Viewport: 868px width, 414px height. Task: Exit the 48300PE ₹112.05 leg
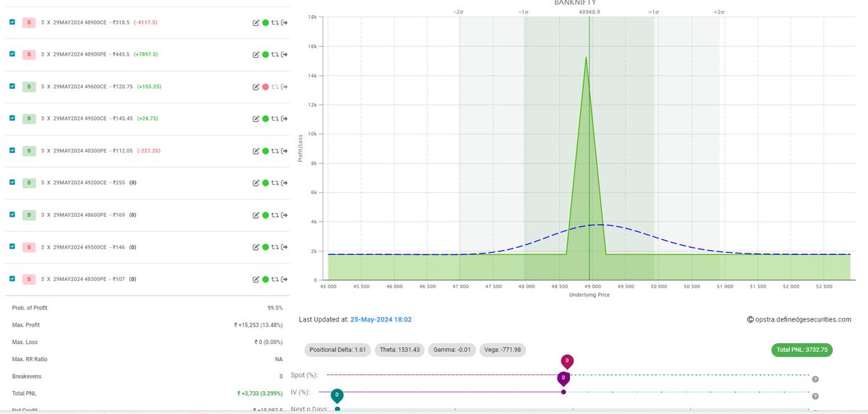[284, 151]
